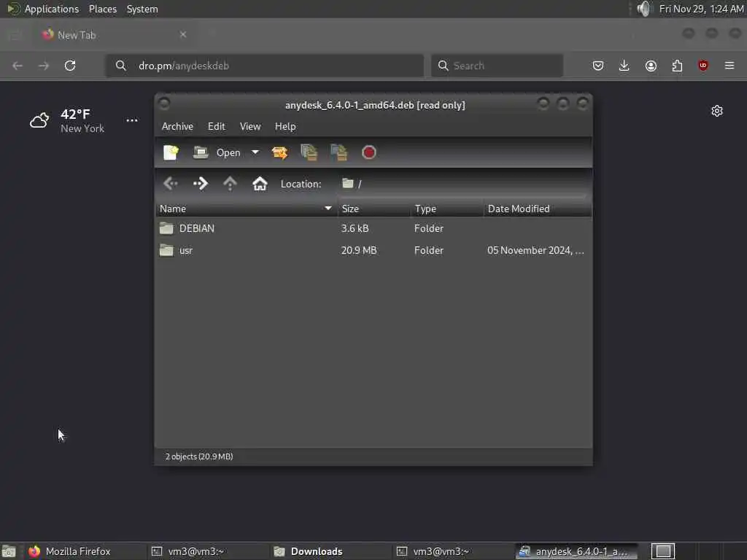Open the Firefox hamburger menu
Image resolution: width=747 pixels, height=560 pixels.
(x=729, y=66)
